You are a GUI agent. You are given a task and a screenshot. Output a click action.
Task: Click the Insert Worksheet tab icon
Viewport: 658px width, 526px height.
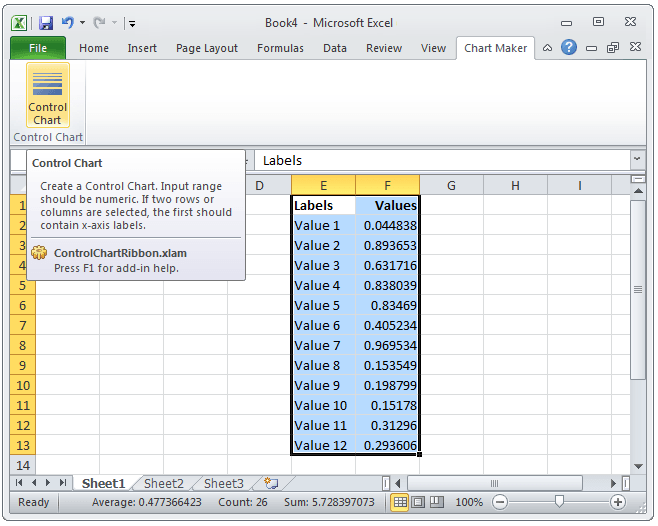271,483
